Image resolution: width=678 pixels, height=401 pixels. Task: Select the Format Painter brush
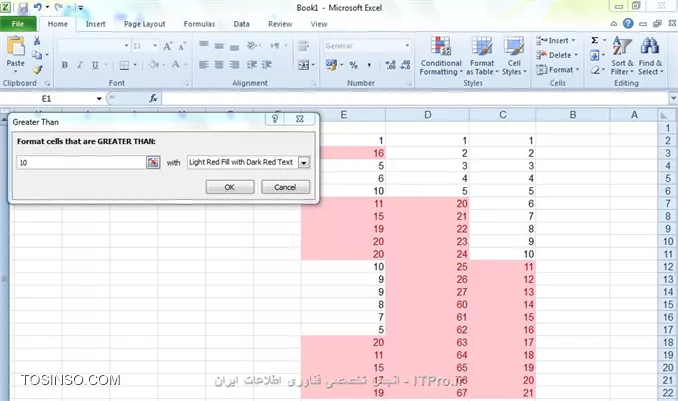[x=37, y=69]
